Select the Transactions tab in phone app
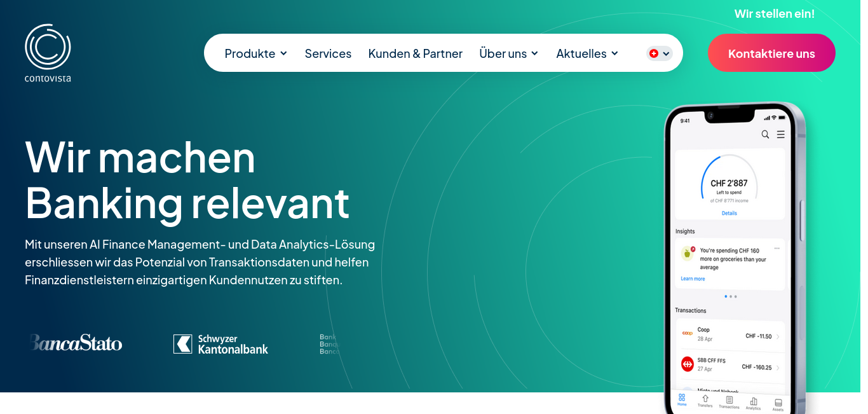Image resolution: width=868 pixels, height=414 pixels. [x=729, y=402]
